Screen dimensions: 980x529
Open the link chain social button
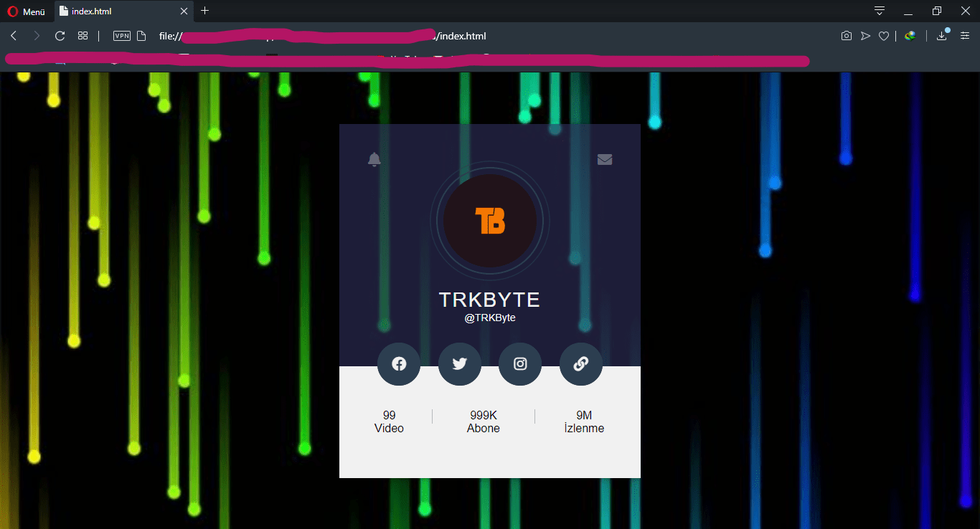581,364
